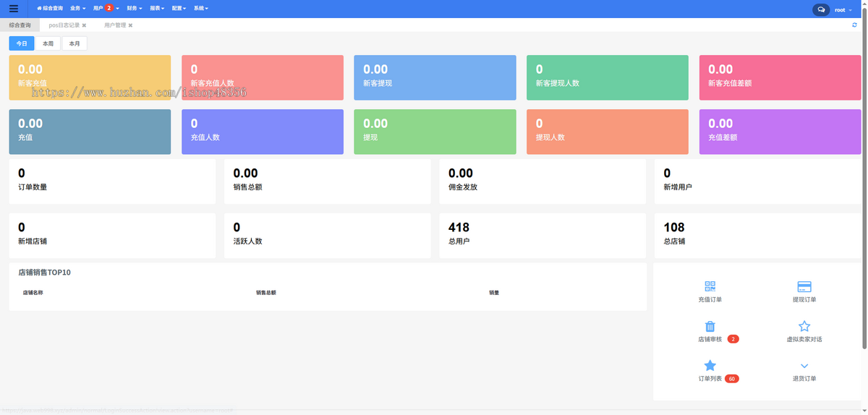Click the 总用户 value 418
This screenshot has height=415, width=868.
click(x=459, y=228)
